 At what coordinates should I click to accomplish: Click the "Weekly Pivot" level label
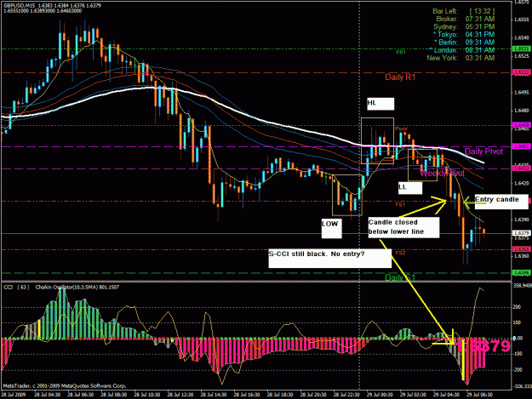tap(442, 174)
